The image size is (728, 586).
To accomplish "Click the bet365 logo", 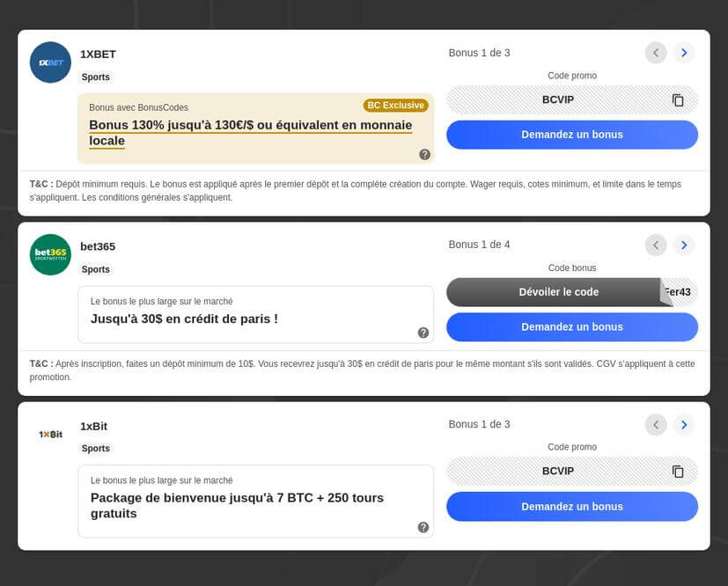I will 50,254.
